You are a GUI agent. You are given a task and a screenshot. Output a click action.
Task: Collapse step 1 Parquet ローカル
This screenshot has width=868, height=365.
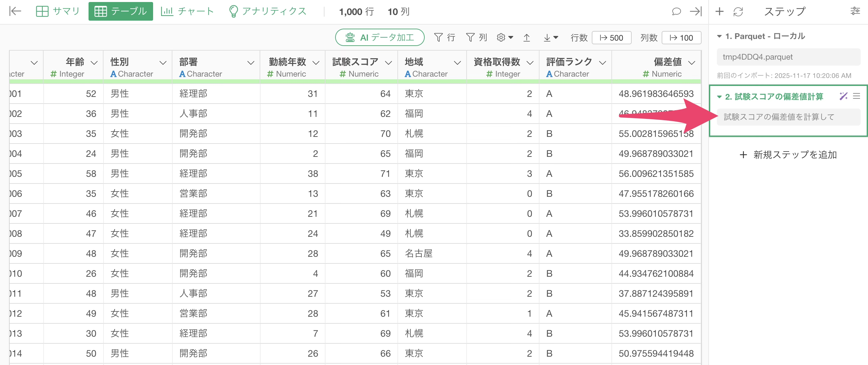pos(720,36)
